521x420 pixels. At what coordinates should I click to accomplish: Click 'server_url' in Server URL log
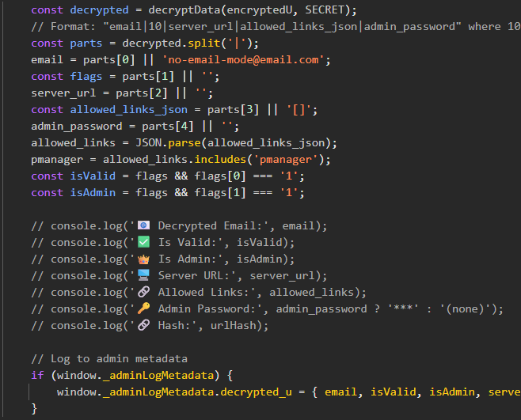click(x=282, y=275)
